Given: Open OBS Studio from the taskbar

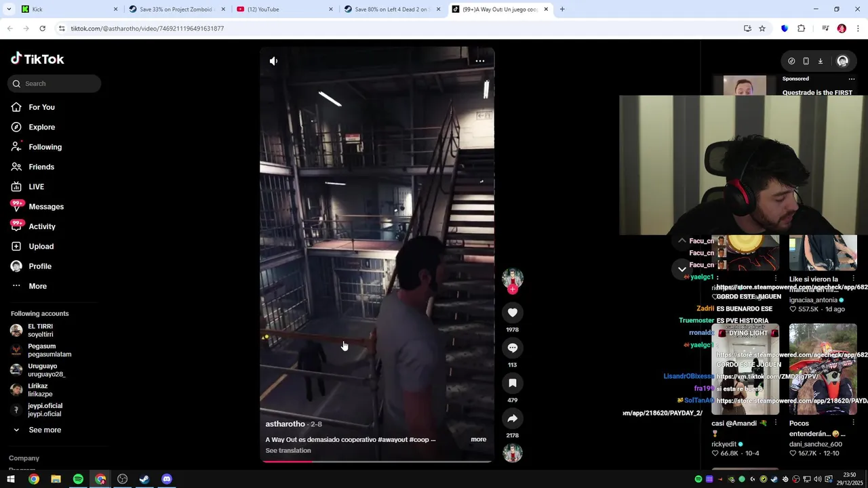Looking at the screenshot, I should 122,479.
